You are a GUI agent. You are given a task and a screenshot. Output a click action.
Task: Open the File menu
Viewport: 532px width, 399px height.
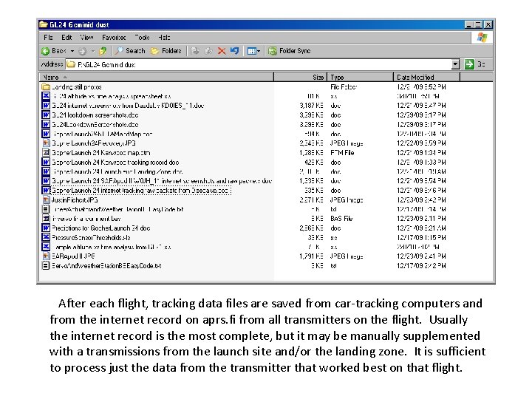pyautogui.click(x=48, y=38)
